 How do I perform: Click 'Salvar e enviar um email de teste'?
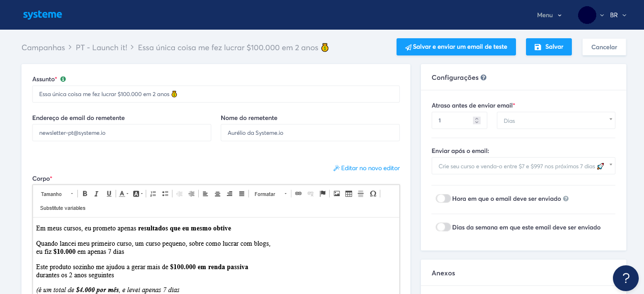pyautogui.click(x=456, y=47)
